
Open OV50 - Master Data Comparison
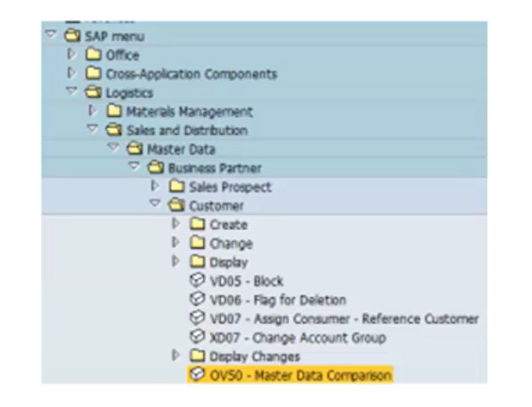point(300,376)
